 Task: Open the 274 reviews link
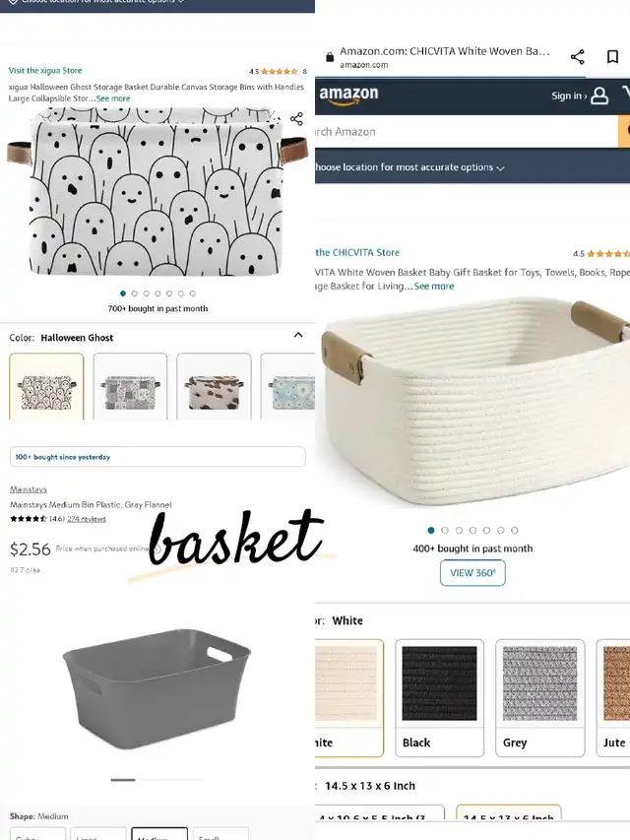(x=87, y=519)
